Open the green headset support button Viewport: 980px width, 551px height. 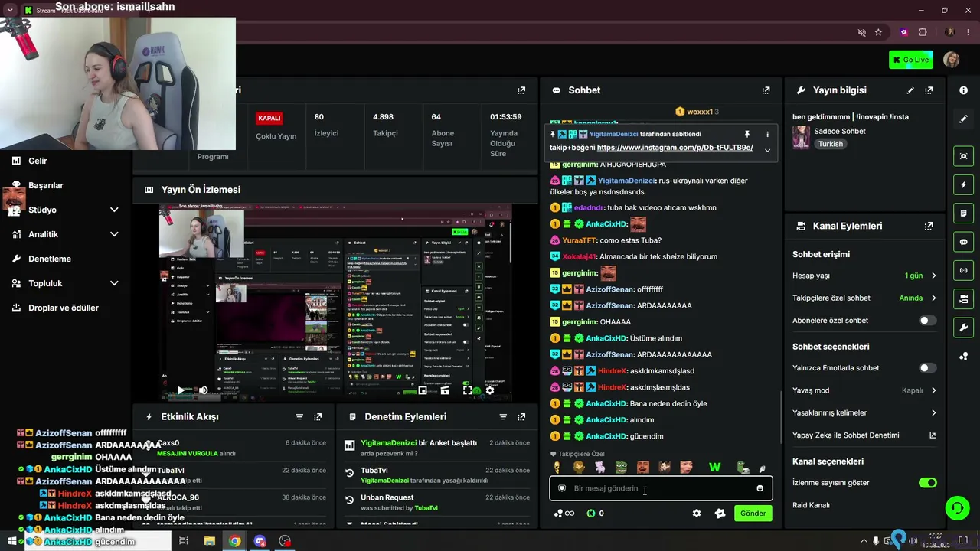(957, 508)
